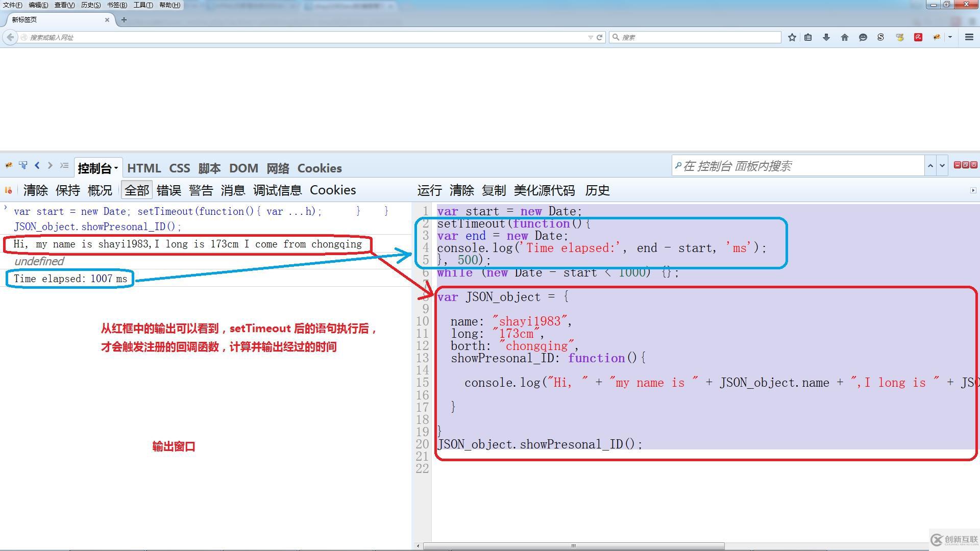This screenshot has height=551, width=980.
Task: Click 美化源代码 to prettify code
Action: click(x=545, y=190)
